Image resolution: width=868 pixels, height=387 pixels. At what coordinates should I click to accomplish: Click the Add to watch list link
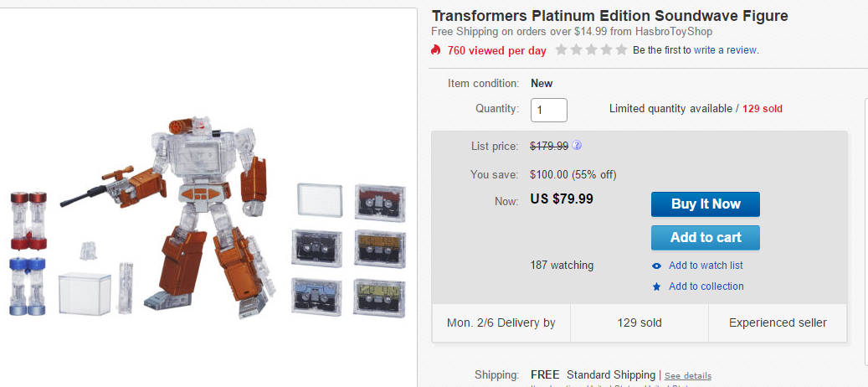706,266
